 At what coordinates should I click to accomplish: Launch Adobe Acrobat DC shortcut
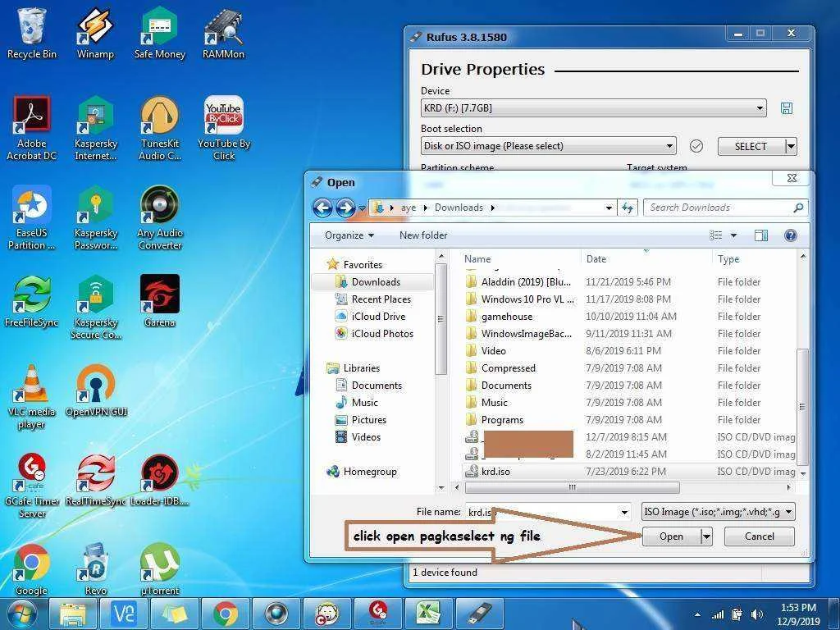32,129
